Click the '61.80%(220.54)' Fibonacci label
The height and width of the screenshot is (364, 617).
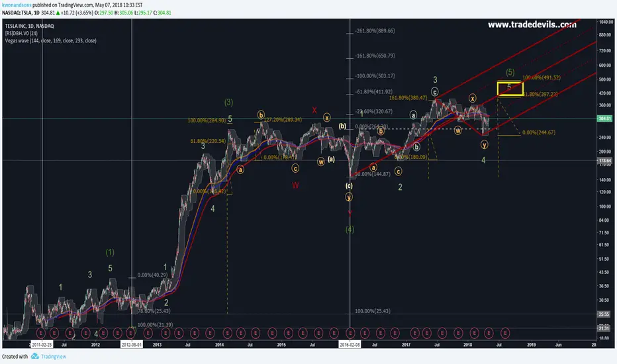click(208, 141)
